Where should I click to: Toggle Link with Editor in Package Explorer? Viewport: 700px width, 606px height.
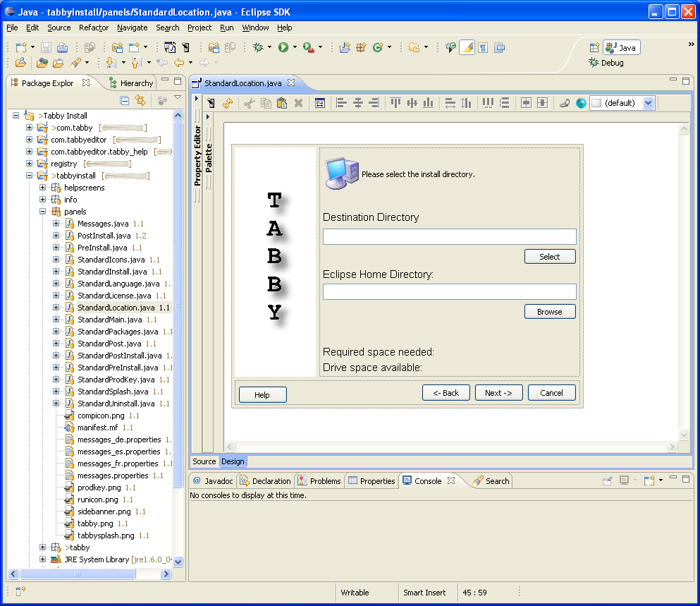(x=140, y=101)
